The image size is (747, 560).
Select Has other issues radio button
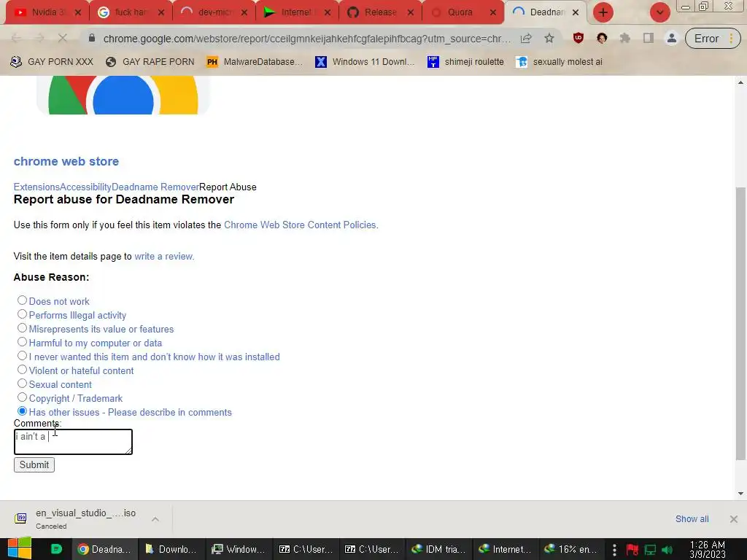point(22,411)
